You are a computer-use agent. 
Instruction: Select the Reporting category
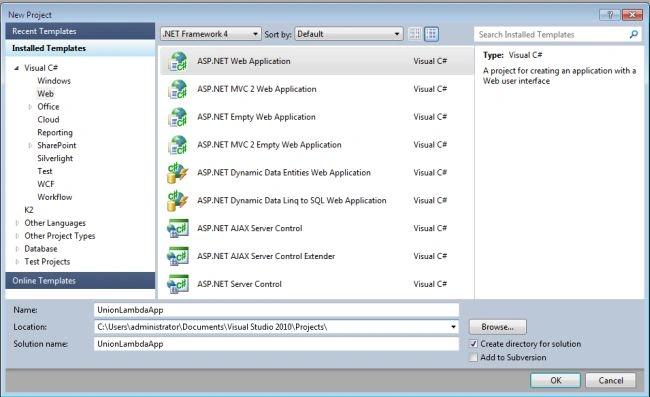pyautogui.click(x=55, y=133)
